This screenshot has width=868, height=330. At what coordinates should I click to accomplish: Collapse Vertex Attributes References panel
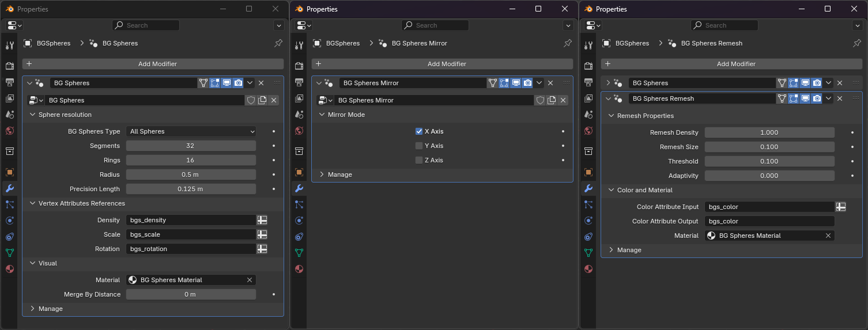[x=33, y=203]
